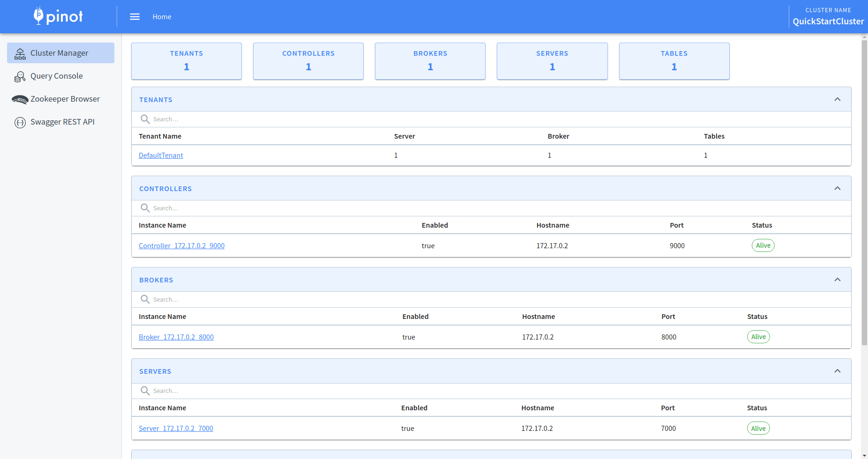
Task: Click the Query Console sidebar icon
Action: (20, 76)
